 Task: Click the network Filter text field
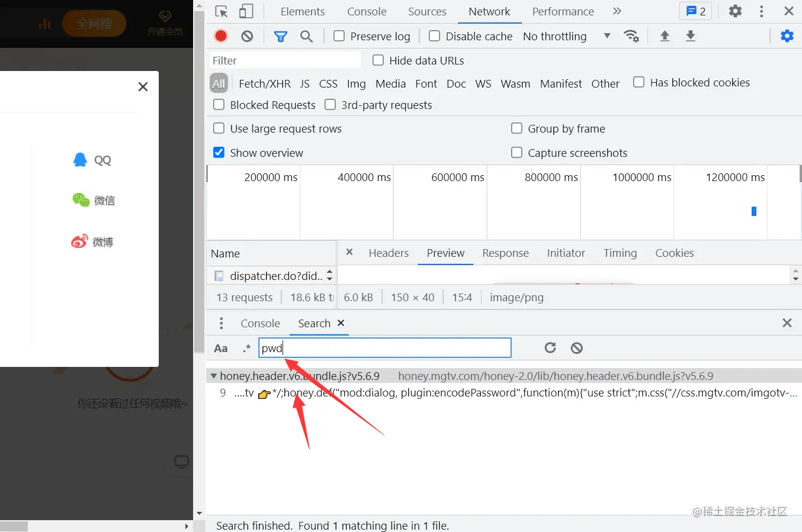point(285,60)
